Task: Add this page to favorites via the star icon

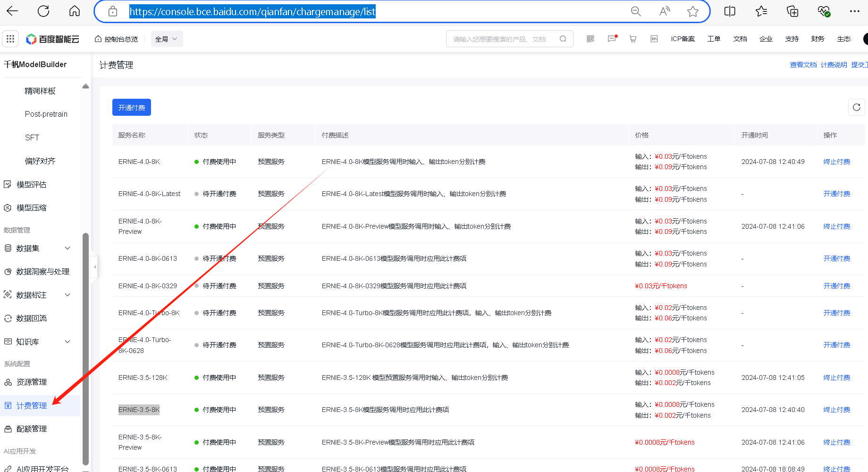Action: 693,11
